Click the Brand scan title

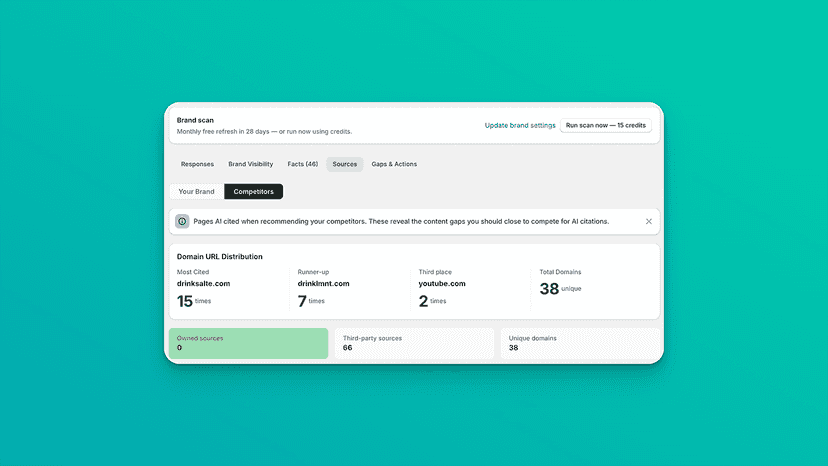tap(195, 120)
